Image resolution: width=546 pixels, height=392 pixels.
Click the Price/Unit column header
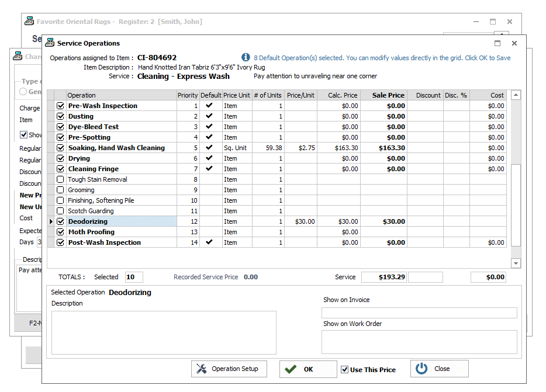click(300, 95)
